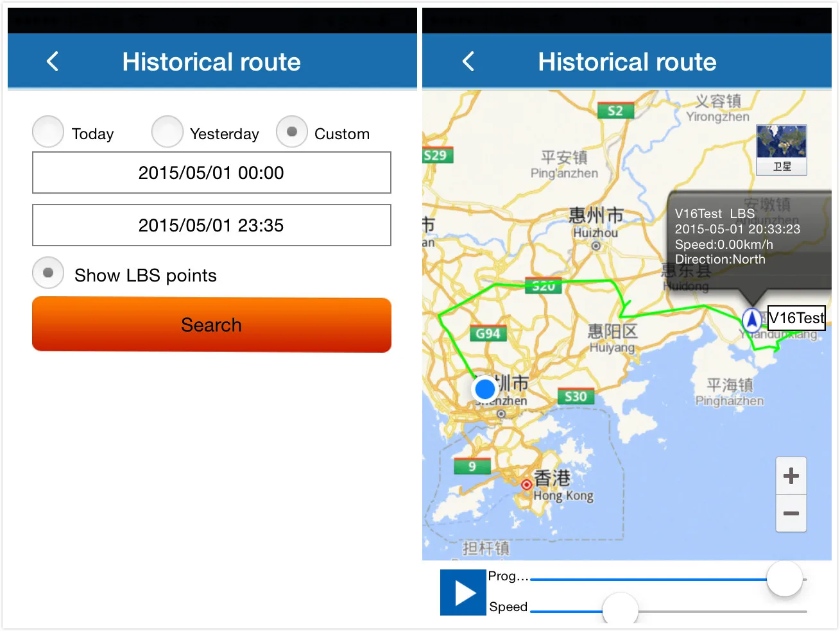This screenshot has height=631, width=840.
Task: Select the Yesterday radio button
Action: coord(167,131)
